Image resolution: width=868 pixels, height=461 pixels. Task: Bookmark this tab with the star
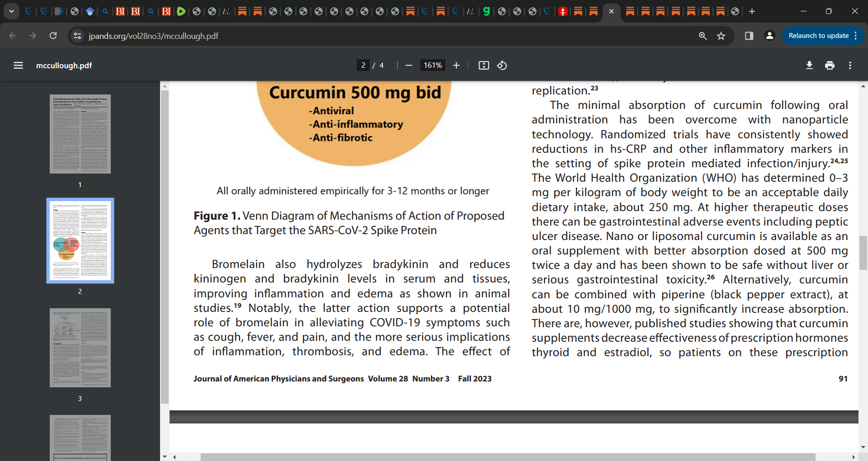[x=721, y=36]
